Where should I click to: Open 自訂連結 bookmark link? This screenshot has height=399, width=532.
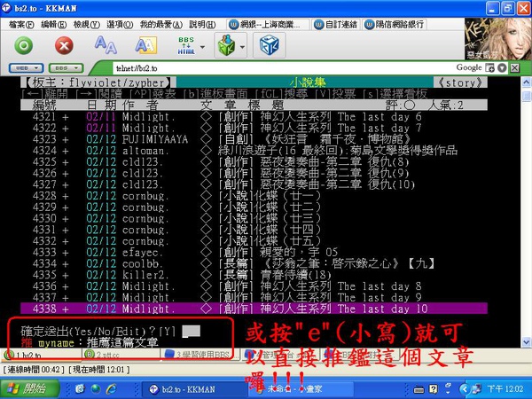pos(335,25)
